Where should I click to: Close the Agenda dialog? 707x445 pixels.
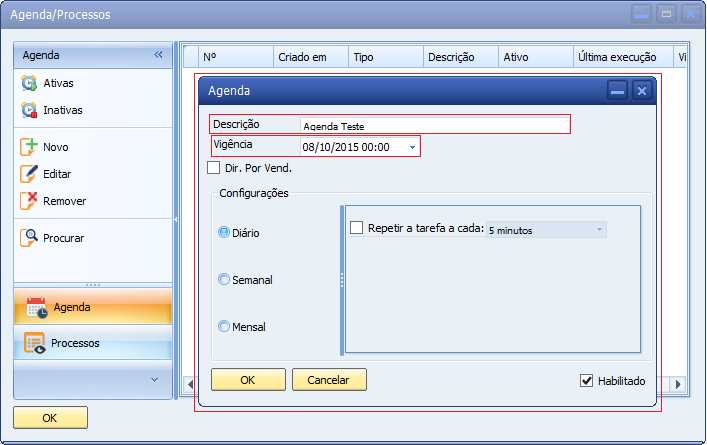coord(642,91)
